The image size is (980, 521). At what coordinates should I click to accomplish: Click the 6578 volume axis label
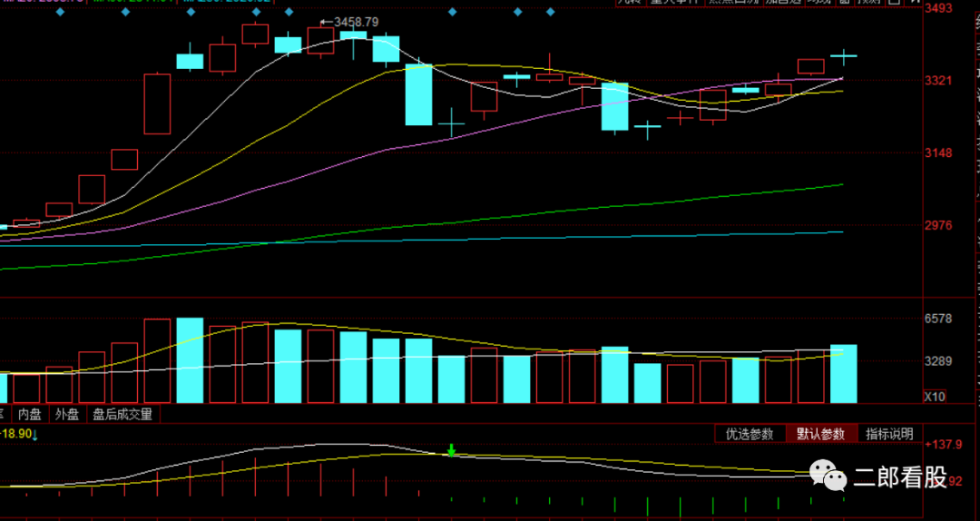tap(939, 319)
